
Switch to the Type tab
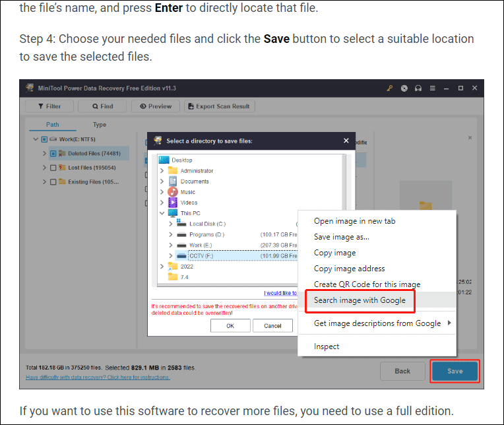coord(100,125)
